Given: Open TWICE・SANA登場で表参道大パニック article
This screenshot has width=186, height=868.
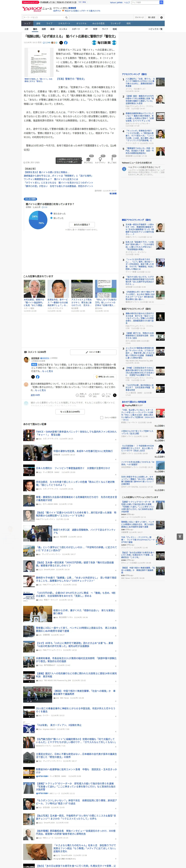Looking at the screenshot, I should click(x=76, y=433).
